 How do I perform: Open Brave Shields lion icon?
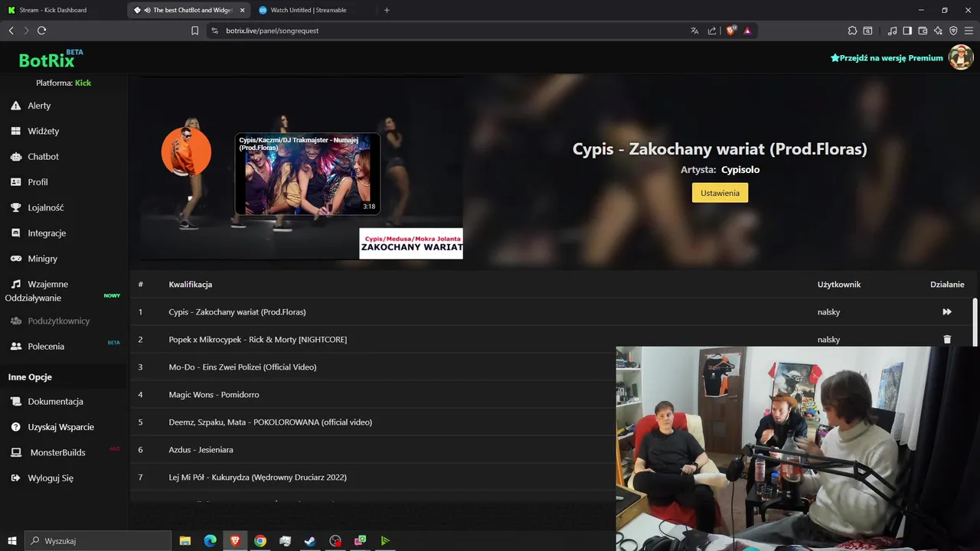pos(730,31)
